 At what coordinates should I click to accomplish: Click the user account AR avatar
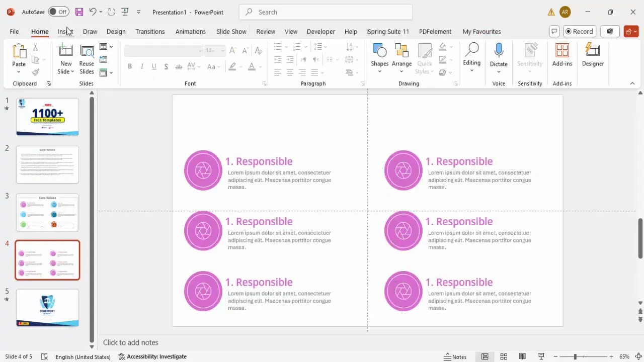click(565, 12)
